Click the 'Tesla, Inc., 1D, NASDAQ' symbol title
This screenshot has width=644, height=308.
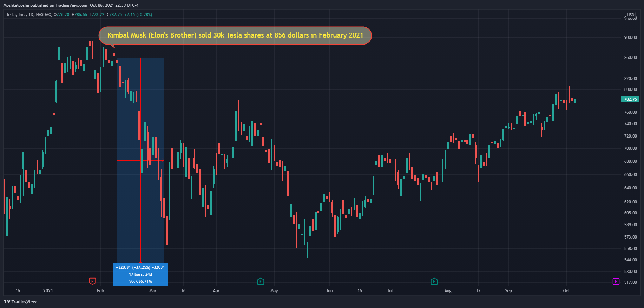click(x=29, y=15)
